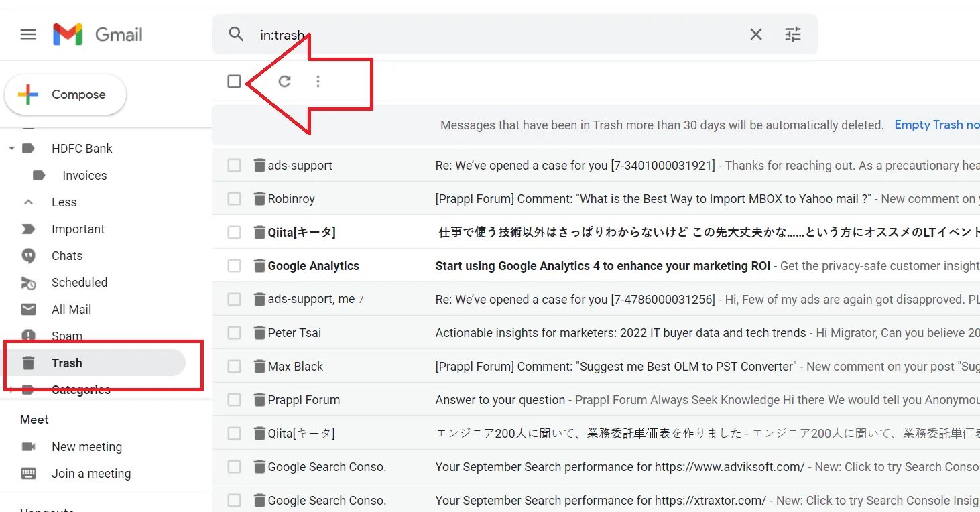Collapse labels with the Less chevron
This screenshot has height=512, width=980.
tap(28, 202)
